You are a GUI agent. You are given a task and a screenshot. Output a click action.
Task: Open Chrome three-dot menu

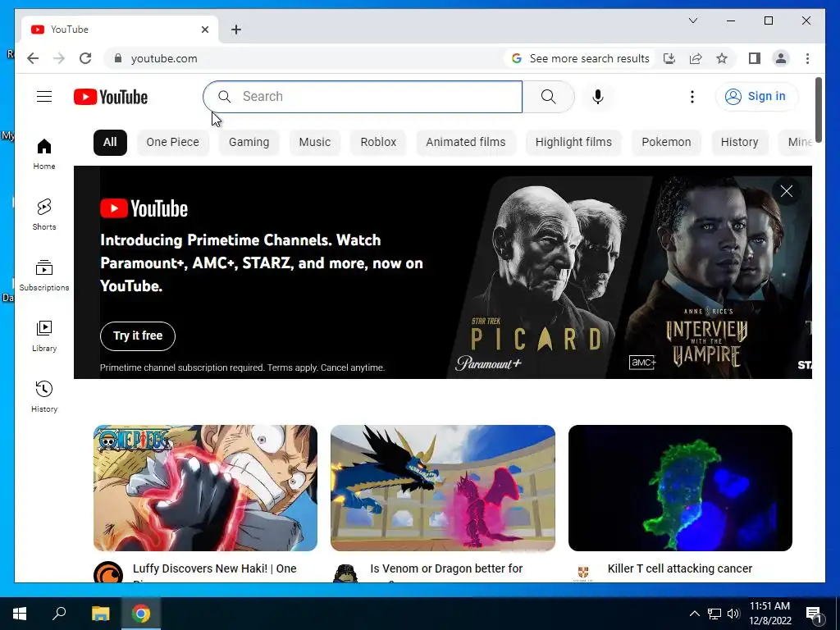(x=807, y=58)
